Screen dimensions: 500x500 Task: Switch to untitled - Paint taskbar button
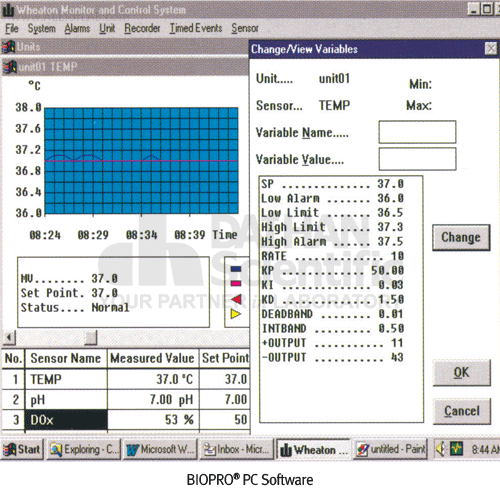(390, 450)
